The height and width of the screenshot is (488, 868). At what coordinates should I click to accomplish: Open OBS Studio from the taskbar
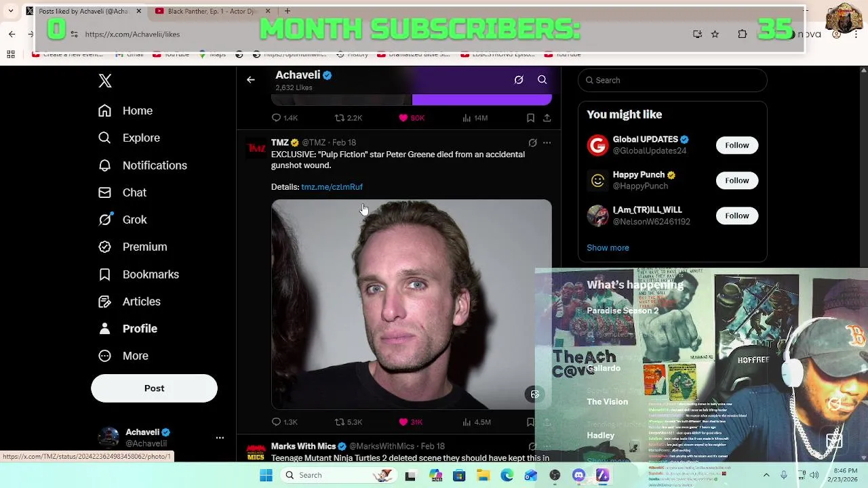[555, 475]
